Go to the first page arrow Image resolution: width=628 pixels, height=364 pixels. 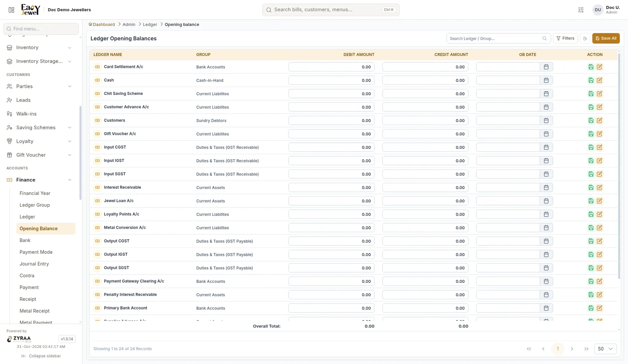pos(529,349)
